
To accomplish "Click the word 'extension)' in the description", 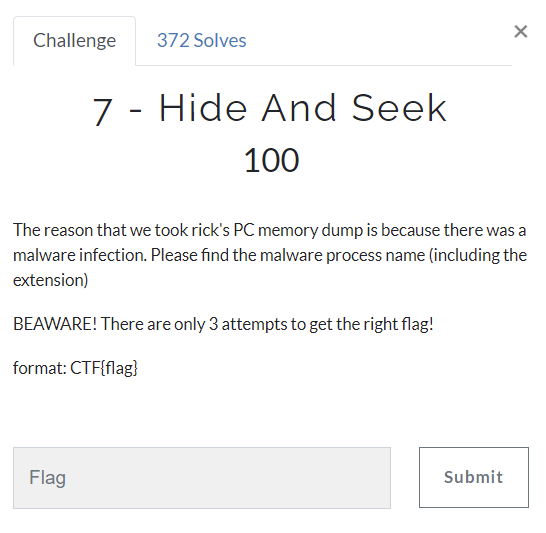I will pyautogui.click(x=50, y=280).
